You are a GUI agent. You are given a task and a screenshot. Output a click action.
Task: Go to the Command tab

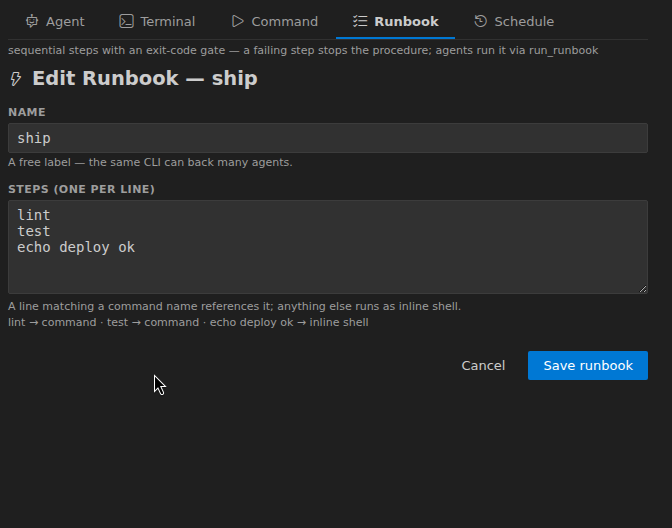pos(275,21)
